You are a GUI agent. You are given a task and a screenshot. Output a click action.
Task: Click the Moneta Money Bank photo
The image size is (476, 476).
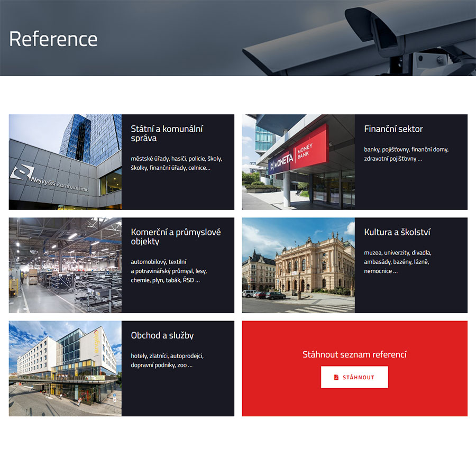pos(298,162)
